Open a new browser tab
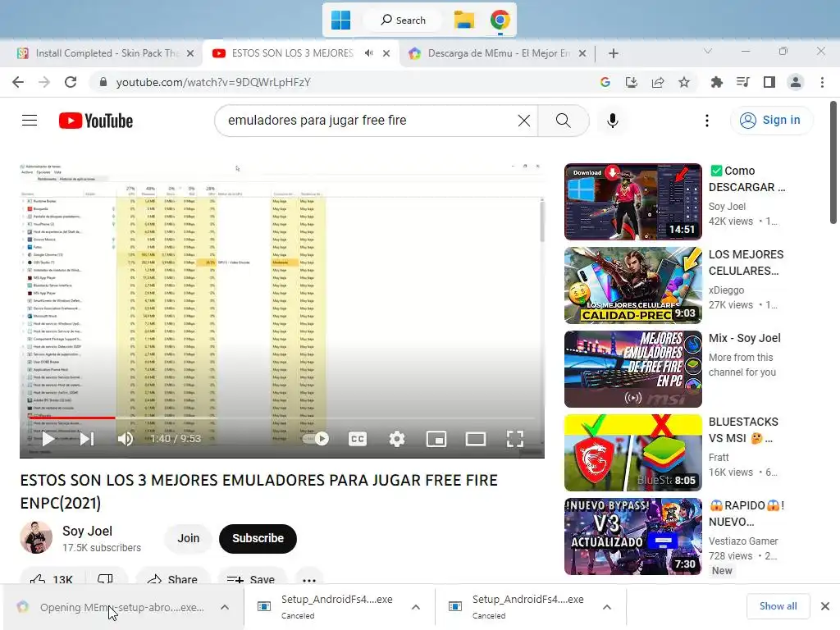Viewport: 840px width, 630px height. (614, 53)
